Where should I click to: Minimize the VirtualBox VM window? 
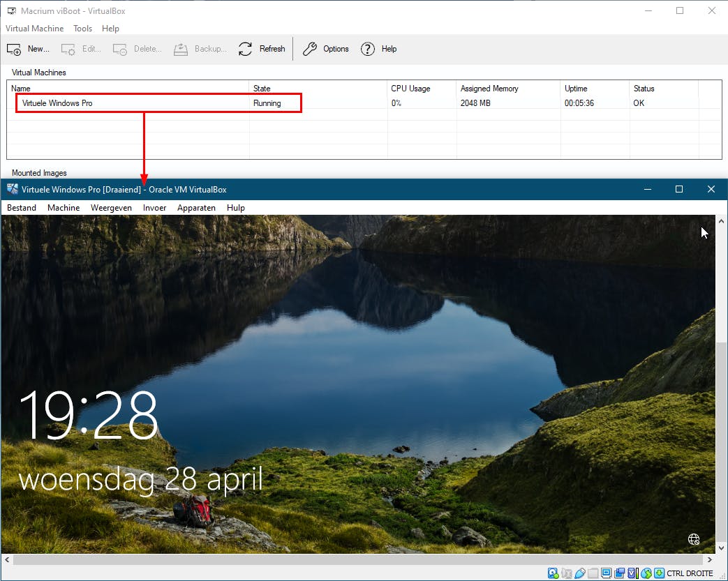pos(648,189)
